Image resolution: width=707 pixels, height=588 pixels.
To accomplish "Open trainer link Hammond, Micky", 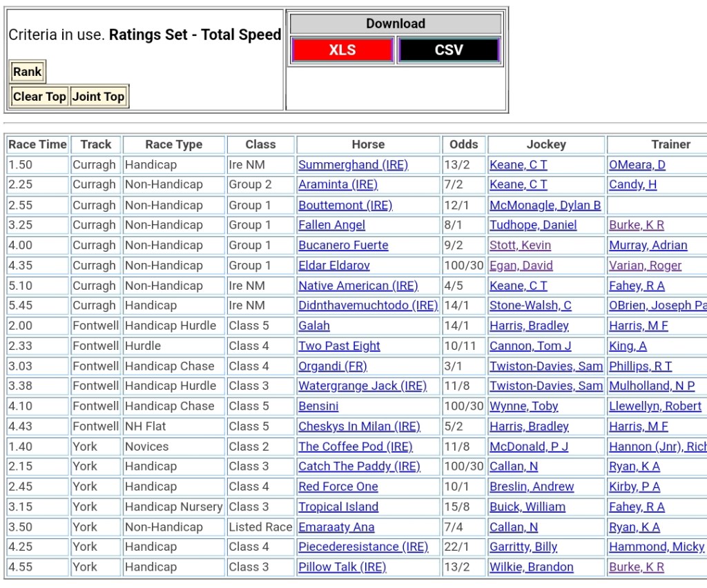I will pyautogui.click(x=656, y=547).
